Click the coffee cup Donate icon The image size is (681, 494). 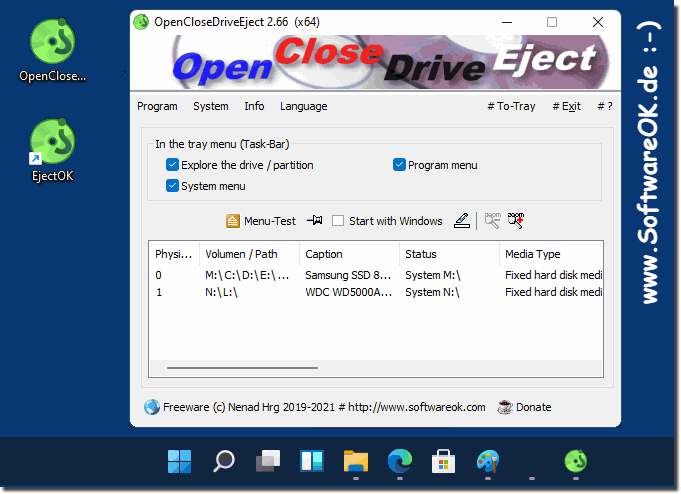(505, 407)
